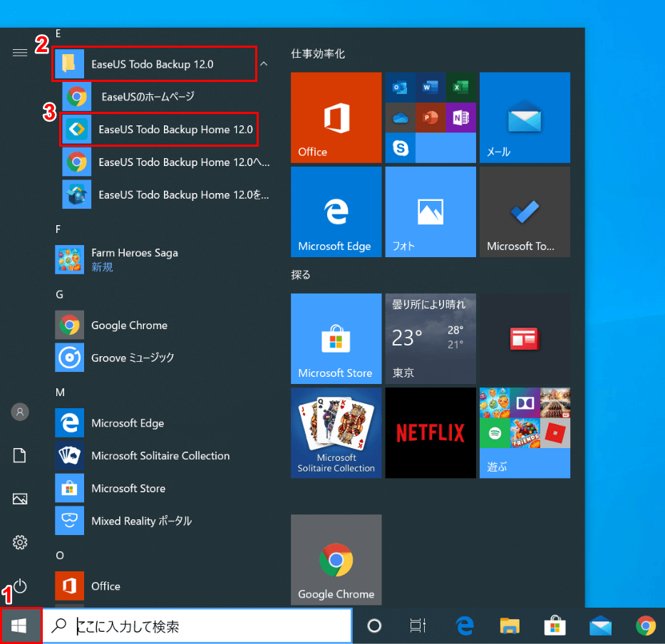Open the Microsoft Solitaire Collection tile
The height and width of the screenshot is (644, 665).
(x=336, y=433)
